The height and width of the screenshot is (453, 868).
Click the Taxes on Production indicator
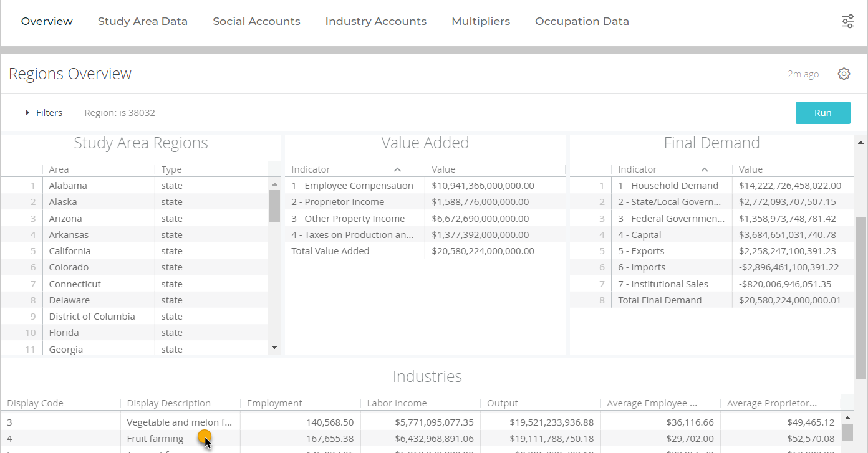pos(352,235)
